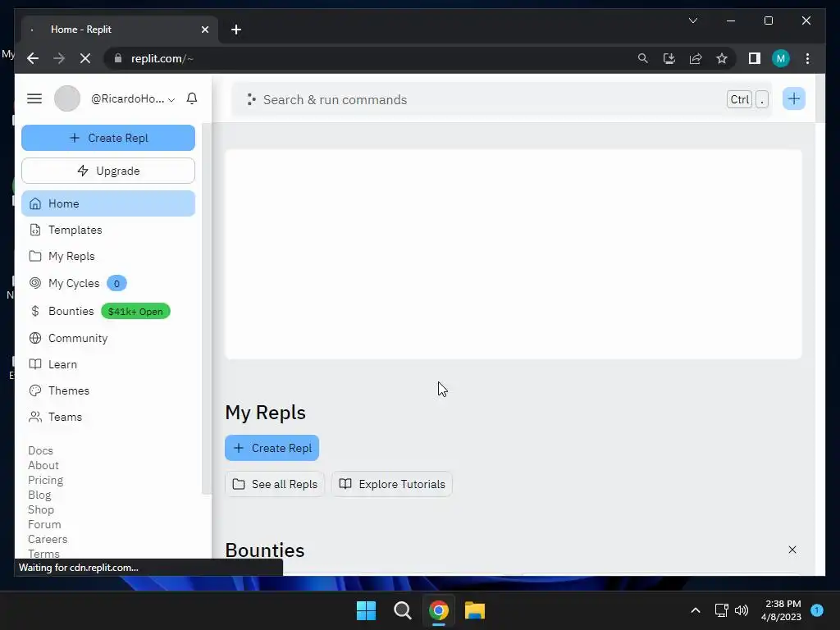Select Home in the sidebar
Screen dimensions: 840x630
tap(108, 203)
